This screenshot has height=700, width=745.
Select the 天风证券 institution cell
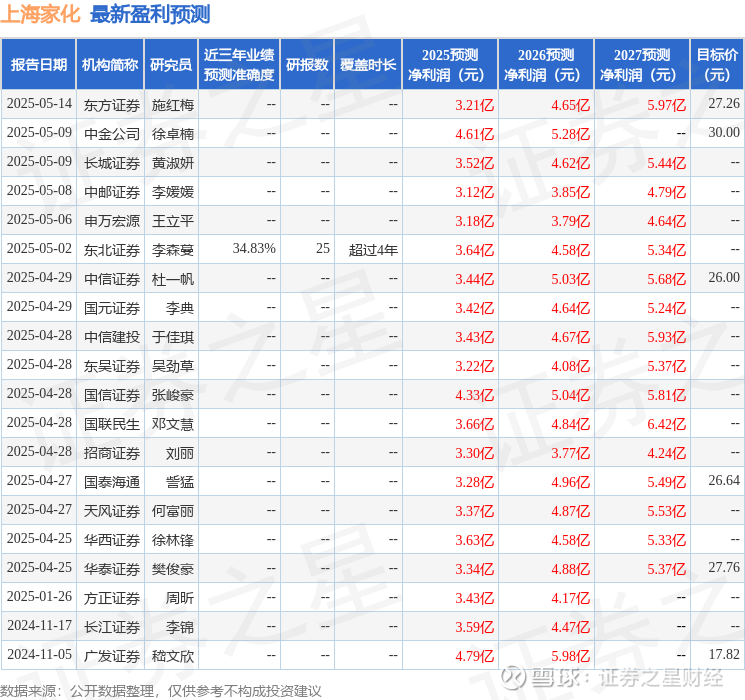(x=112, y=511)
